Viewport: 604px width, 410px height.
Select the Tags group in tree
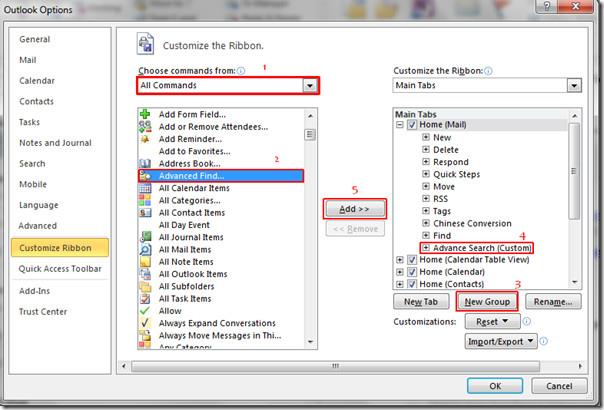pos(441,211)
